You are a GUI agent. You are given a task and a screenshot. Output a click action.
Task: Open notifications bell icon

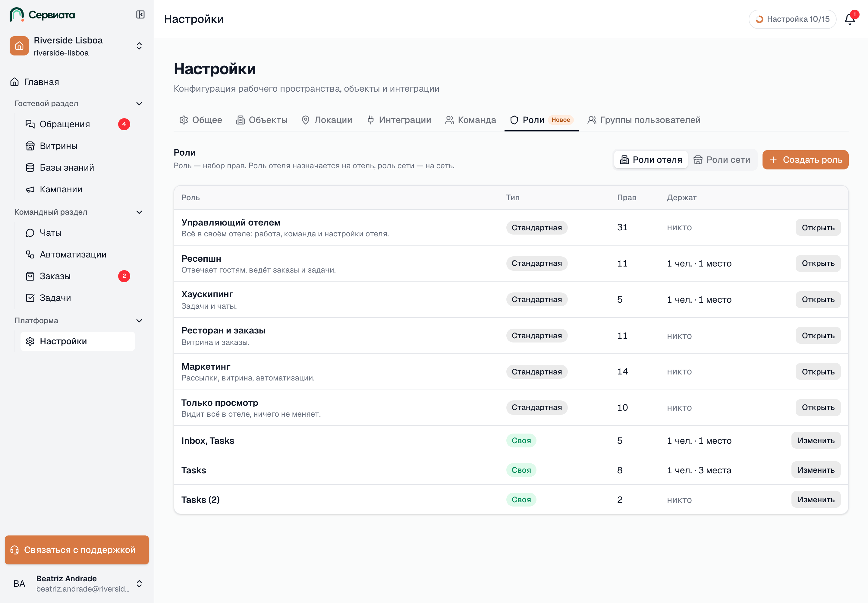click(850, 19)
